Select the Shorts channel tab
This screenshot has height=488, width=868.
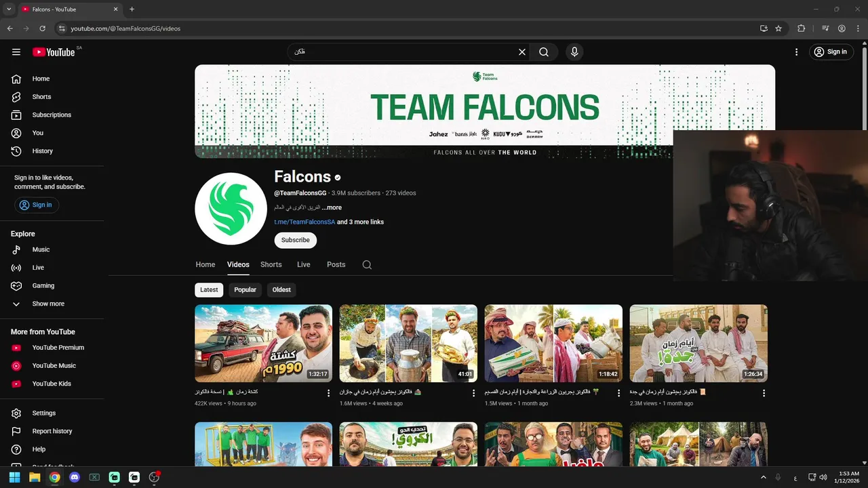[271, 265]
